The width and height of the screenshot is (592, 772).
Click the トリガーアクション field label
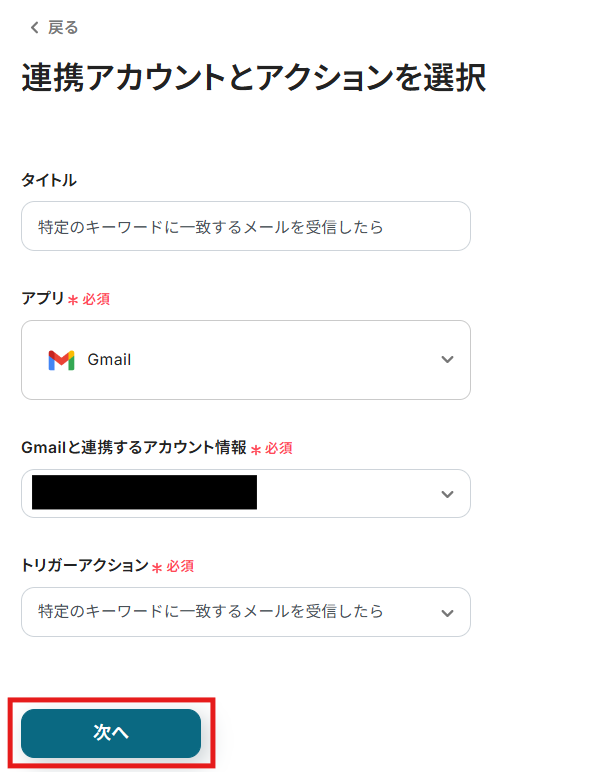tap(85, 565)
